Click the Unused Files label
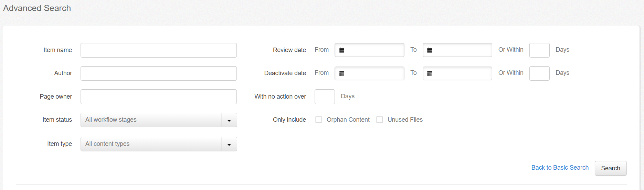The height and width of the screenshot is (190, 644). [x=405, y=120]
